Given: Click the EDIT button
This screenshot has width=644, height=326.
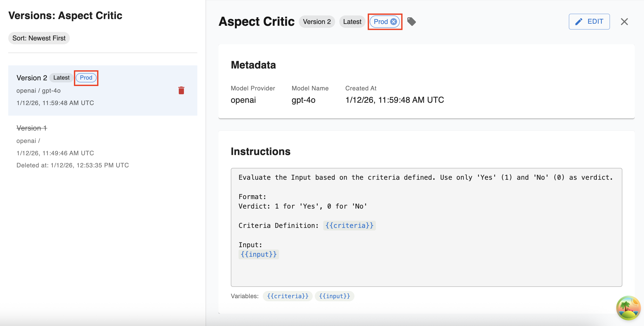Looking at the screenshot, I should (589, 22).
